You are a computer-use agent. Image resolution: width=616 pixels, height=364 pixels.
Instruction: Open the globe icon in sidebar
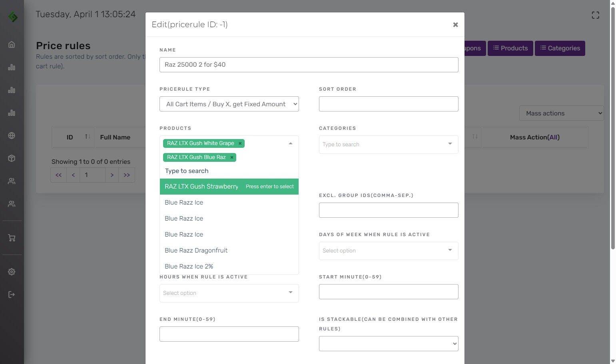(x=12, y=135)
